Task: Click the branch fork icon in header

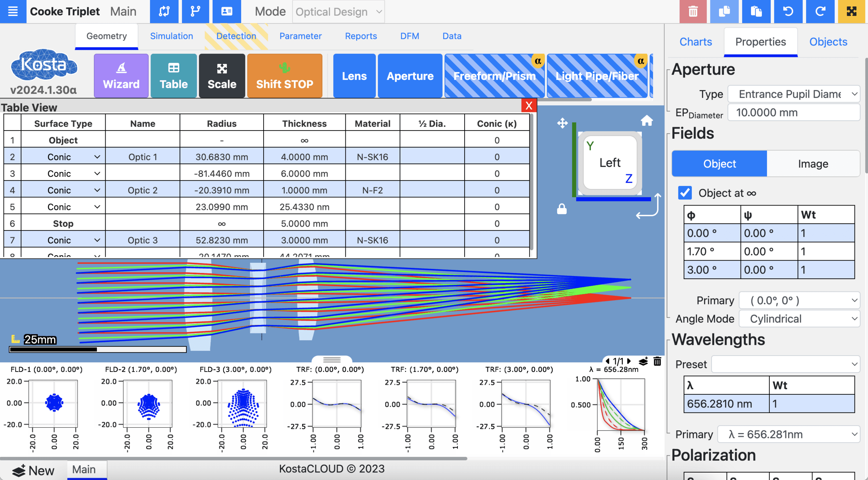Action: (195, 11)
